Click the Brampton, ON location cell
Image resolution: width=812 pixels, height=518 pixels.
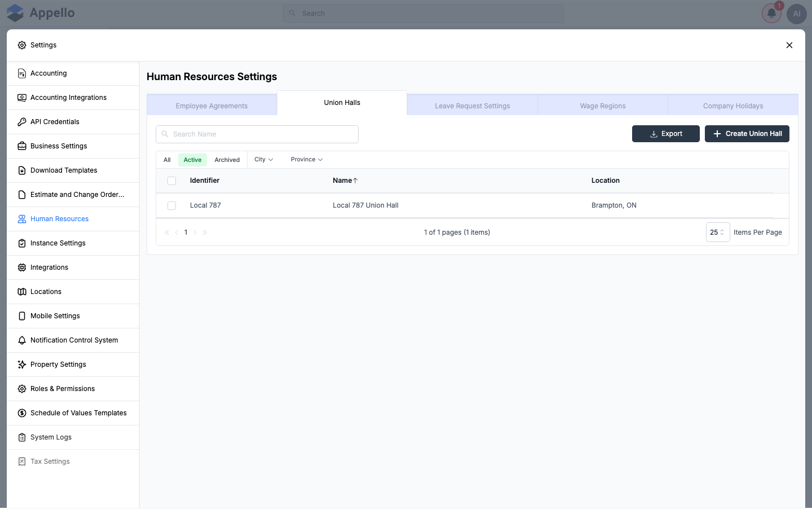click(614, 205)
